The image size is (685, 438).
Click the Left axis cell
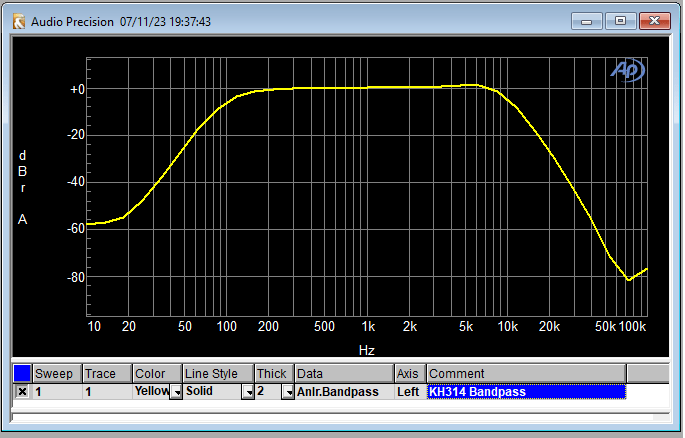click(408, 392)
